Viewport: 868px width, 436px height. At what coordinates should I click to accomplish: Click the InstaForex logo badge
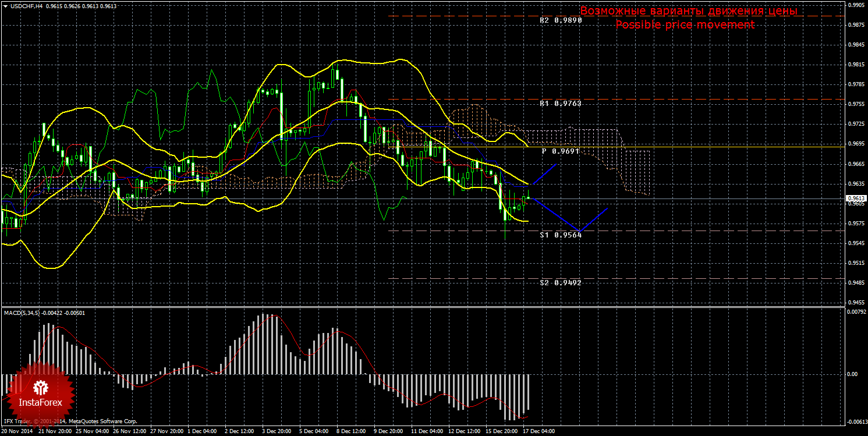pyautogui.click(x=40, y=394)
